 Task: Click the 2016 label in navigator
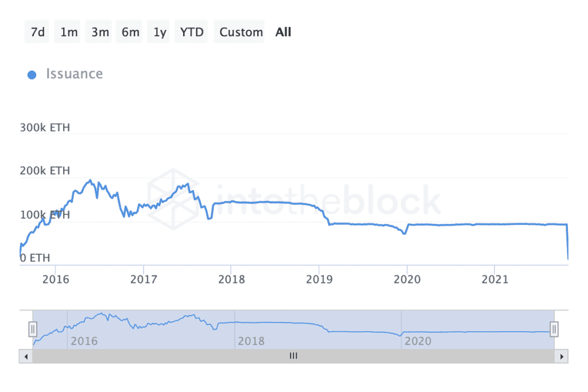tap(84, 341)
